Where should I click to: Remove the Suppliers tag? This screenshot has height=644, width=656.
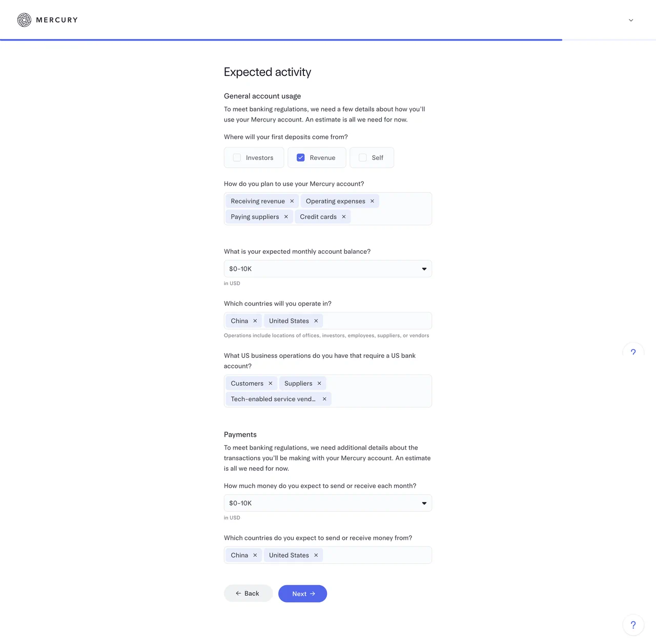pos(319,384)
